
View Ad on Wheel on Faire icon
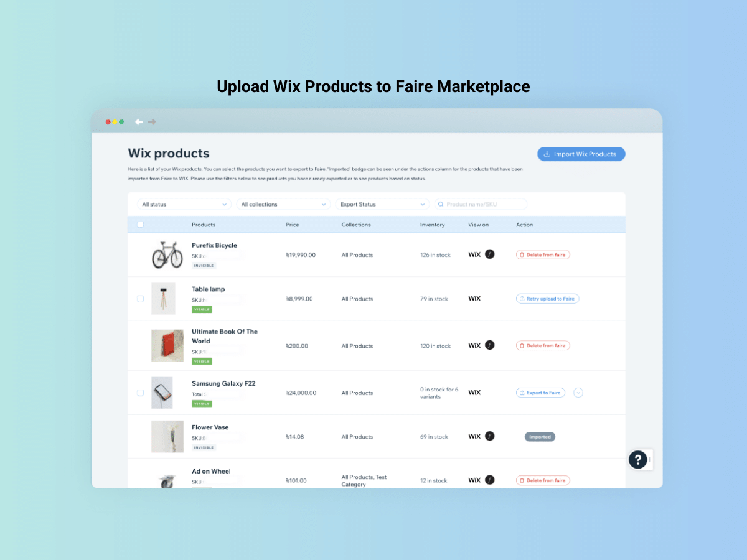click(490, 480)
